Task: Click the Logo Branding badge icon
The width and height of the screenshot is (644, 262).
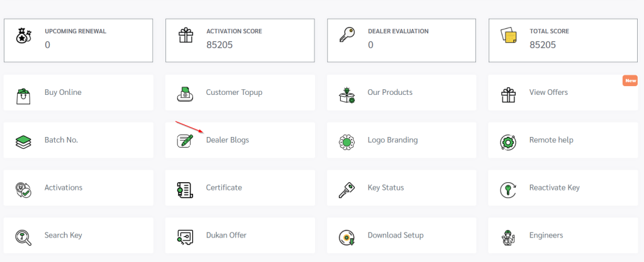Action: point(347,141)
